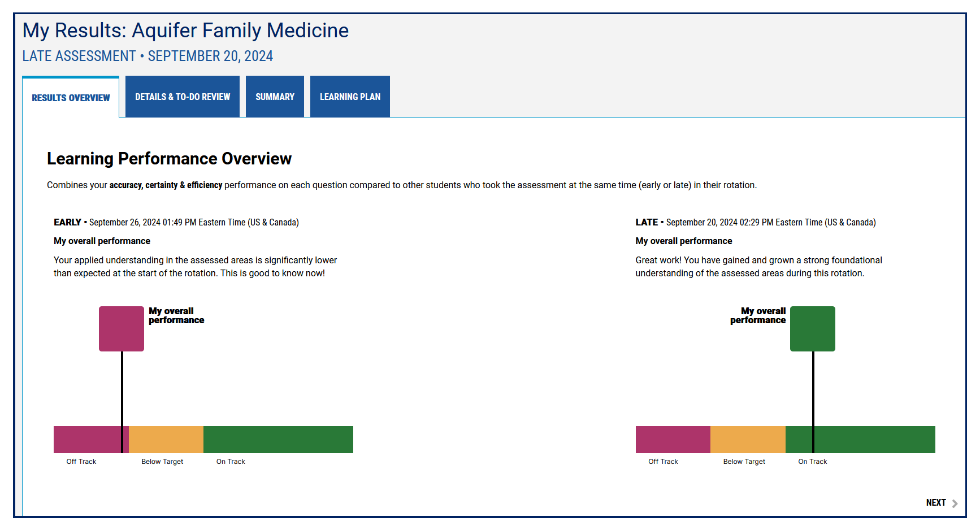Click the 'Learning Performance Overview' heading
The image size is (980, 530).
click(169, 159)
